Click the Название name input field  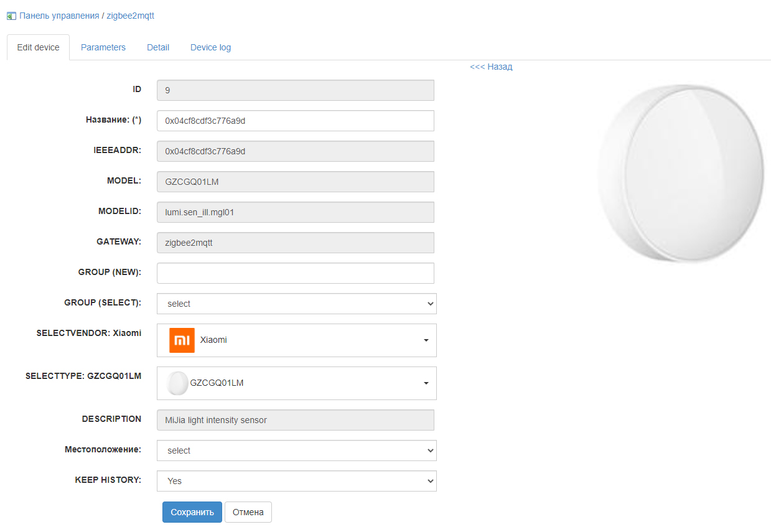point(295,121)
